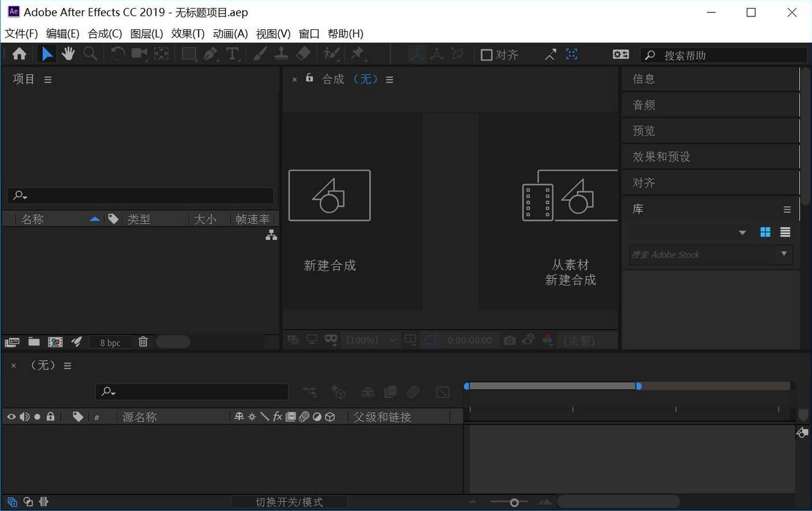This screenshot has width=812, height=511.
Task: Click the timeline zoom slider handle
Action: point(514,502)
